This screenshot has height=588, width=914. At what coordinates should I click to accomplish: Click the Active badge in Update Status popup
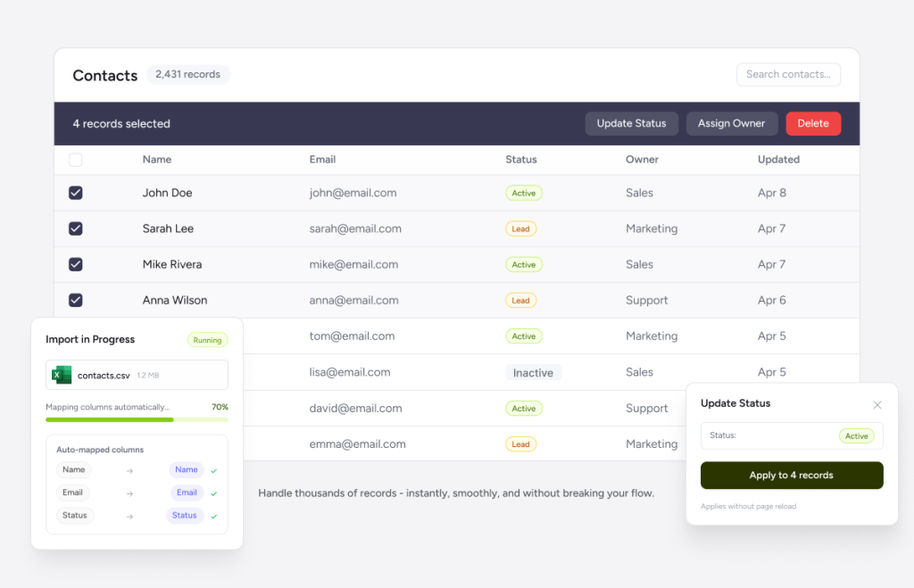(x=856, y=436)
